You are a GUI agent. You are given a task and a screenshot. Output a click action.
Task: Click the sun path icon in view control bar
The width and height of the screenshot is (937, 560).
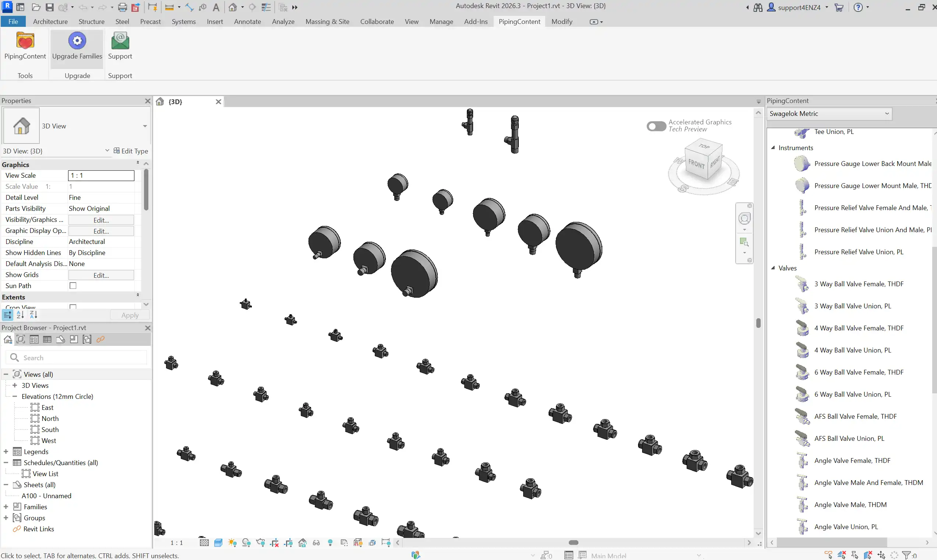pyautogui.click(x=232, y=543)
